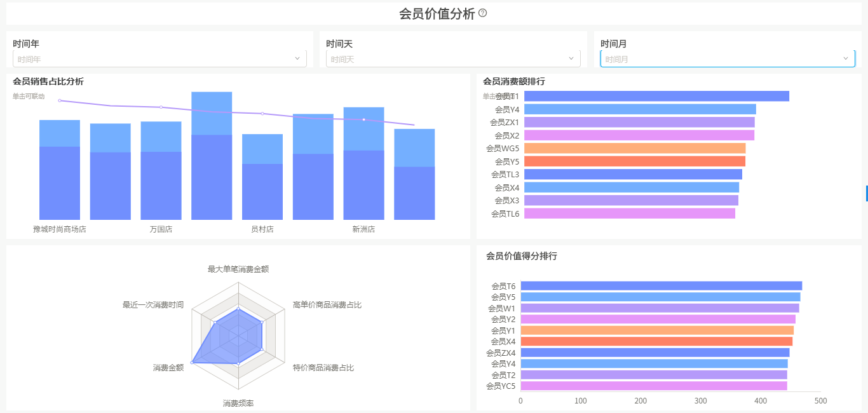This screenshot has height=413, width=868.
Task: Click the 会员TL6 bar in consumption ranking
Action: pos(629,213)
